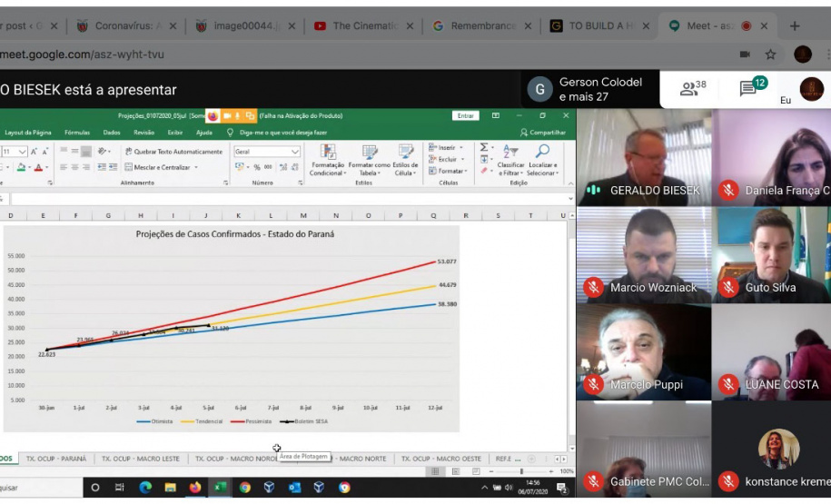This screenshot has height=504, width=831.
Task: Click the camera icon in the address bar
Action: click(x=745, y=54)
